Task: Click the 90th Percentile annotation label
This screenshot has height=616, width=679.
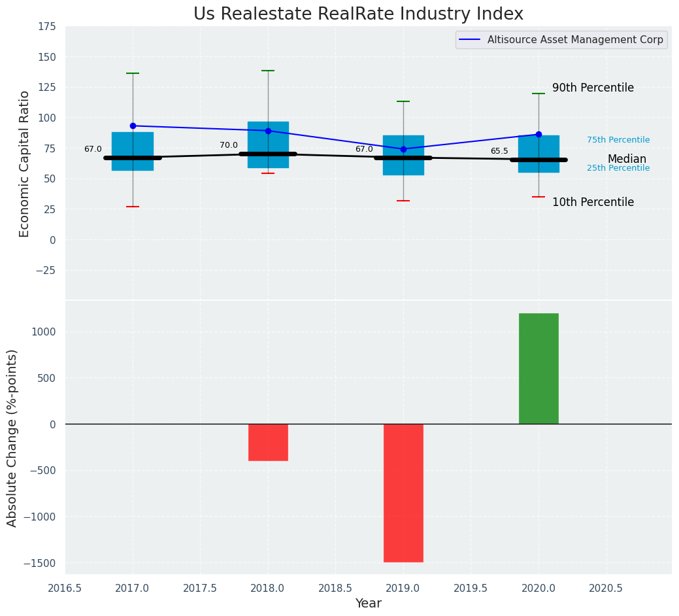Action: click(593, 88)
